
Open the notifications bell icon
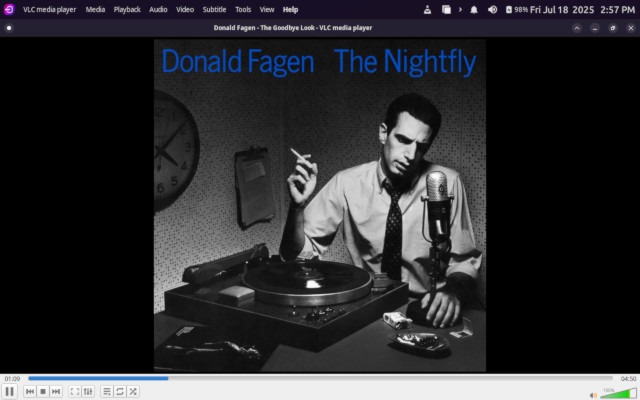pyautogui.click(x=474, y=9)
